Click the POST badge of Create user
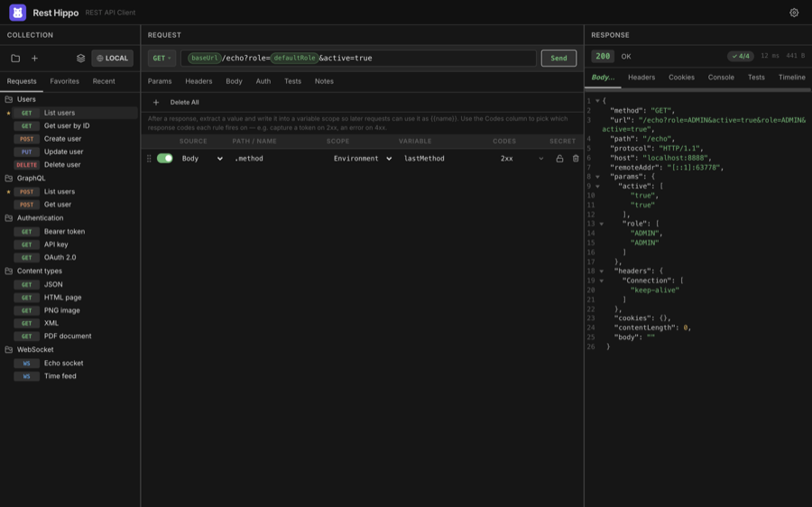This screenshot has width=812, height=507. (x=26, y=139)
